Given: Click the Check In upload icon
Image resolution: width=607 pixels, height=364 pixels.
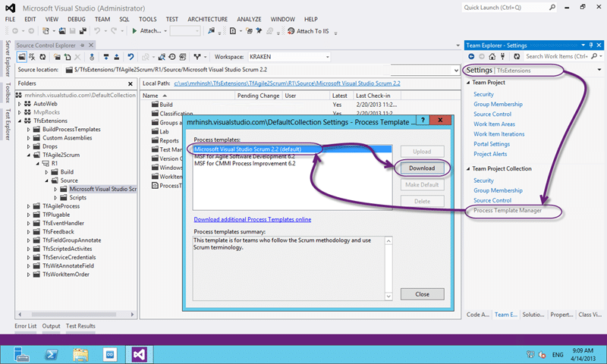Looking at the screenshot, I should tap(117, 57).
